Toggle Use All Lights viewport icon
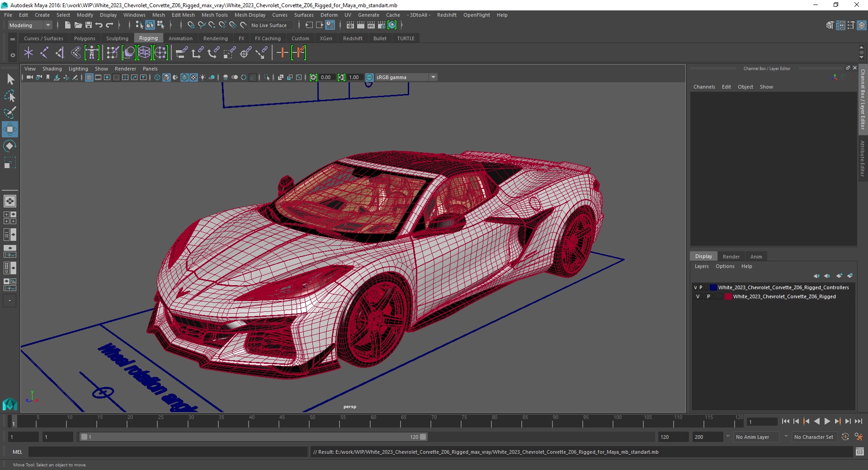This screenshot has height=470, width=868. [203, 77]
